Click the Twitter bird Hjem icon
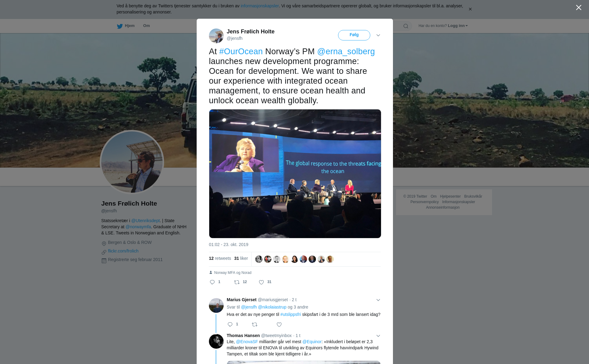This screenshot has width=589, height=364. (120, 26)
